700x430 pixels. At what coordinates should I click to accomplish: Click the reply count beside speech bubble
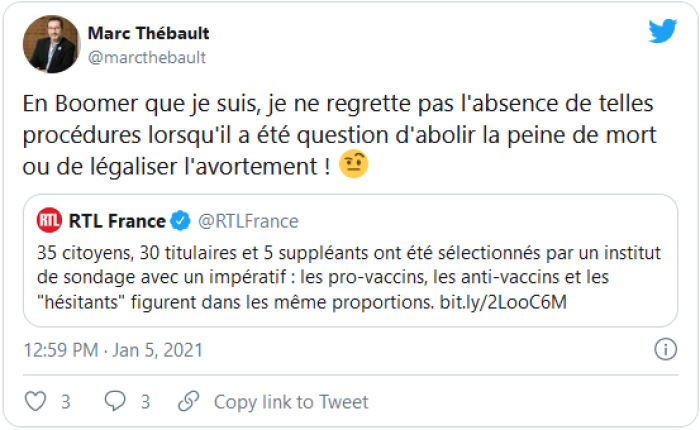(x=145, y=402)
